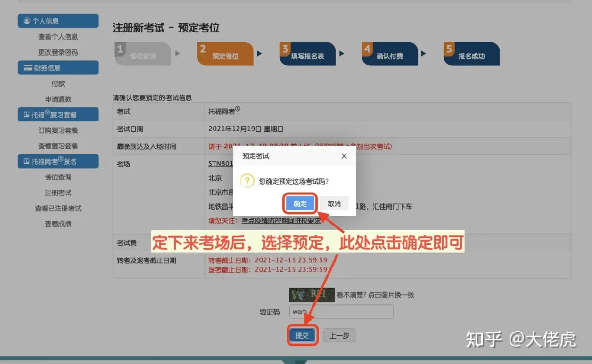The height and width of the screenshot is (364, 592).
Task: Open 查看个人信息 in sidebar
Action: 58,37
